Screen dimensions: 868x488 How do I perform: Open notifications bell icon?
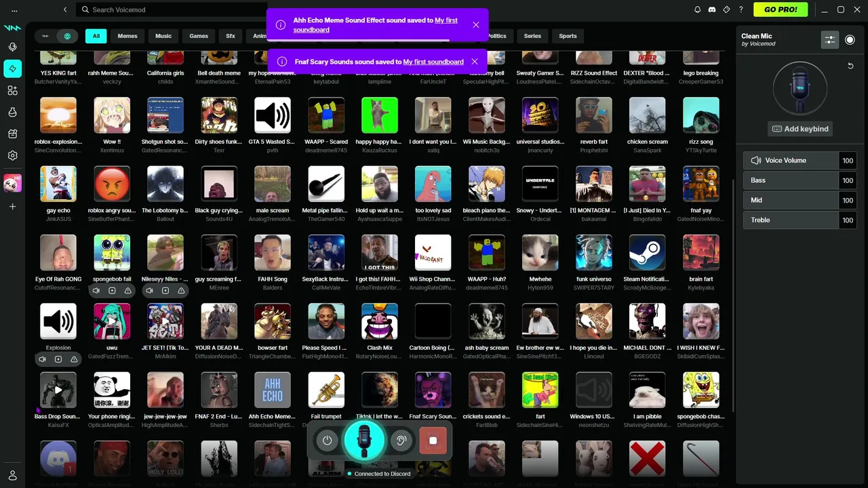(697, 9)
